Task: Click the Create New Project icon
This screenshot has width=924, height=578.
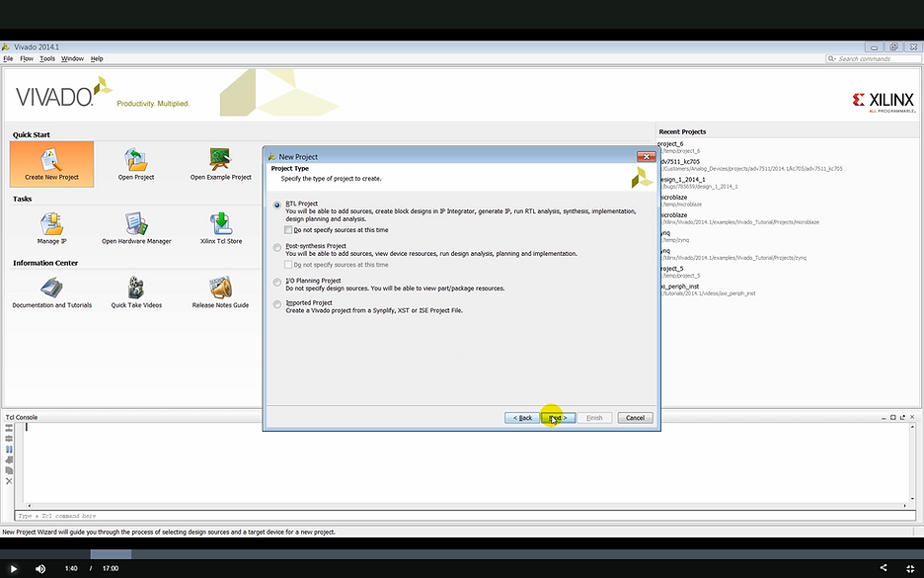Action: (x=51, y=160)
